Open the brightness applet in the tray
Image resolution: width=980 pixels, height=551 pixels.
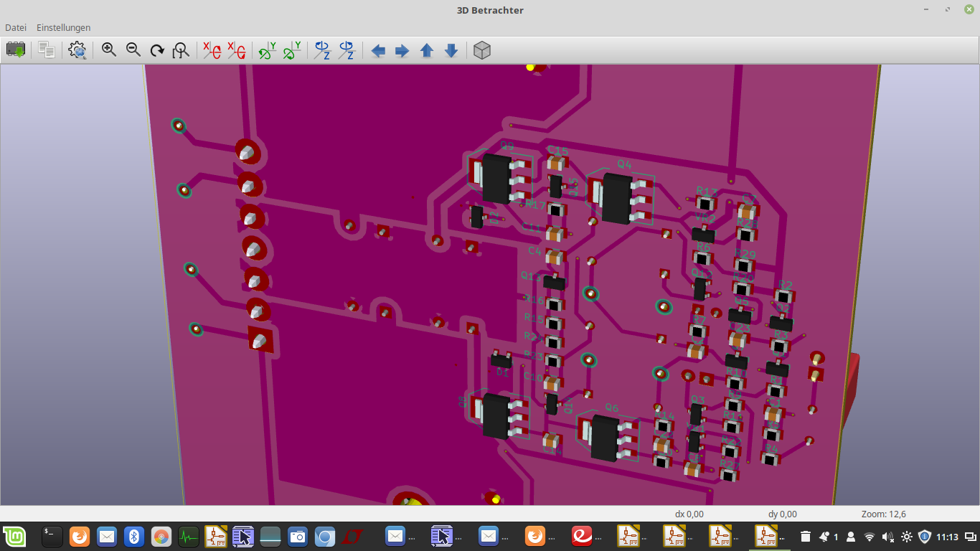click(x=907, y=537)
